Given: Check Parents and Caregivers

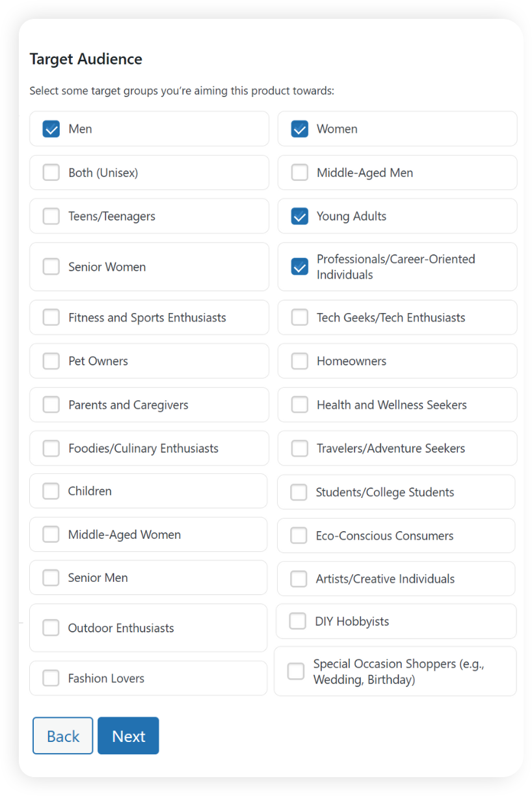Looking at the screenshot, I should coord(51,404).
